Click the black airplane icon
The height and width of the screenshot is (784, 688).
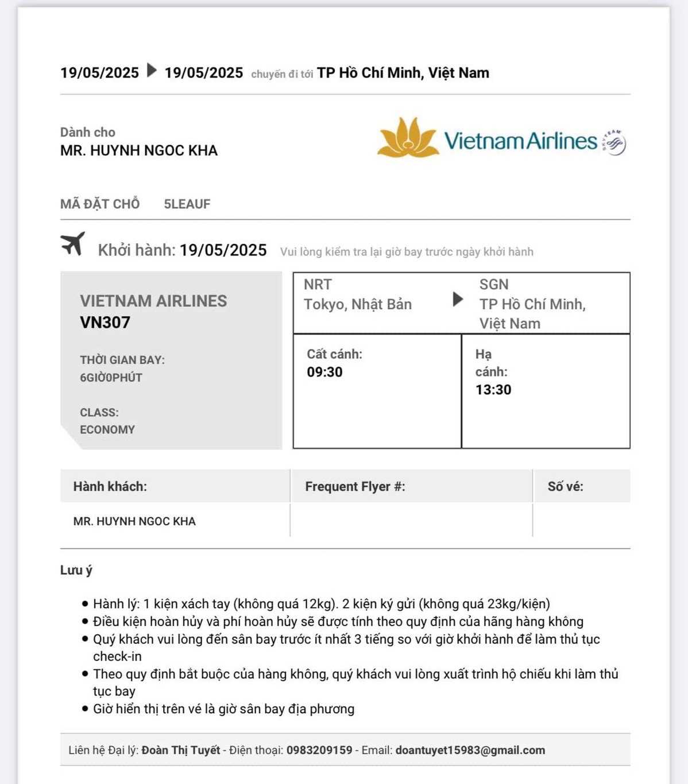tap(73, 244)
